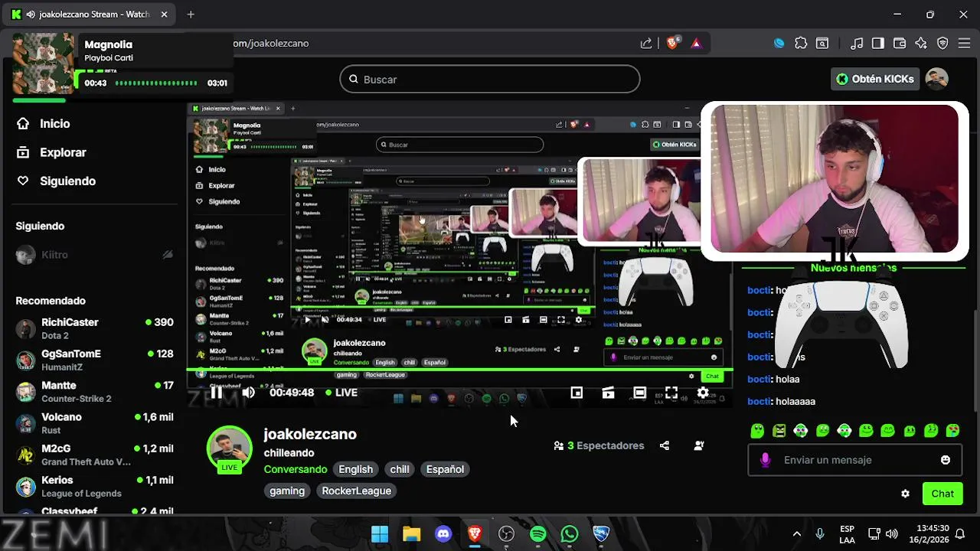Open the Brave Playlist music-note icon
Viewport: 980px width, 551px height.
point(857,44)
